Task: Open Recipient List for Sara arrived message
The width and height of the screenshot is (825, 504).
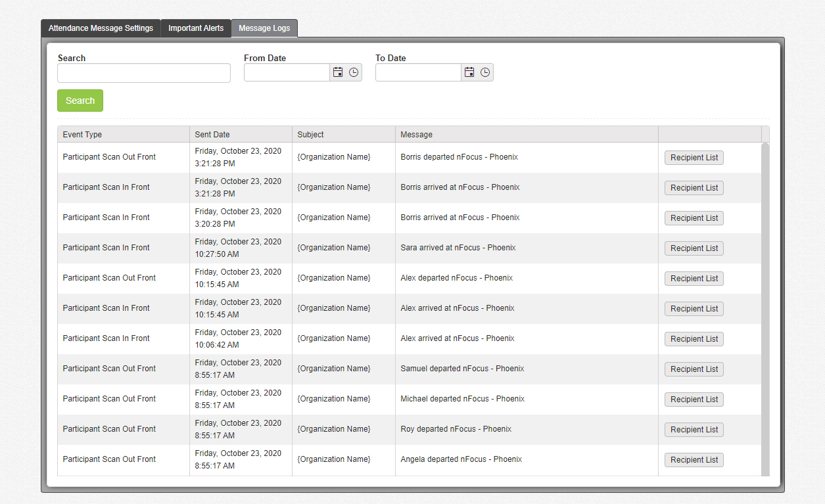Action: [694, 248]
